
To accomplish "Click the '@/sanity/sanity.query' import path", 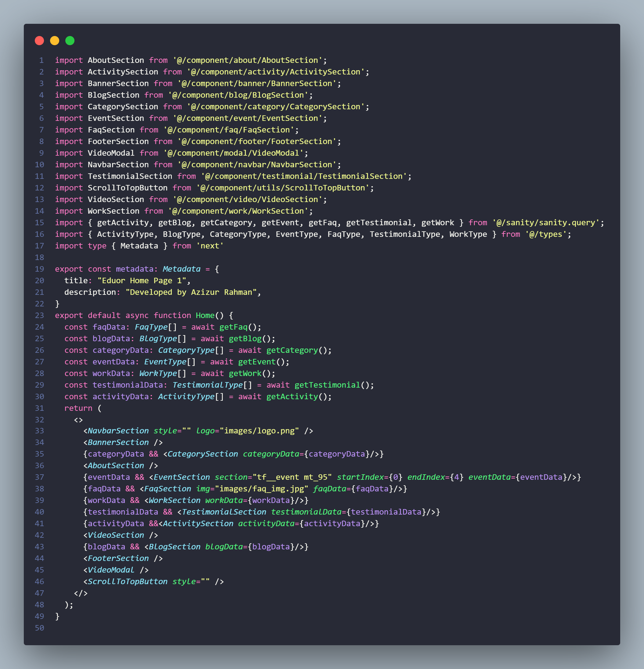I will coord(545,222).
